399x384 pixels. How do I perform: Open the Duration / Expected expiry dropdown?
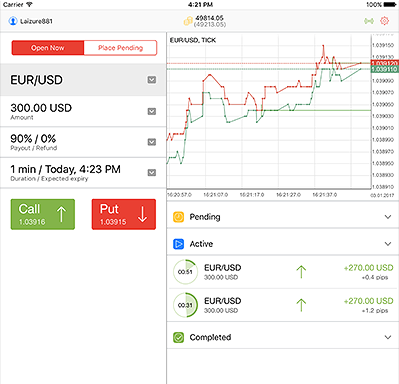point(152,173)
